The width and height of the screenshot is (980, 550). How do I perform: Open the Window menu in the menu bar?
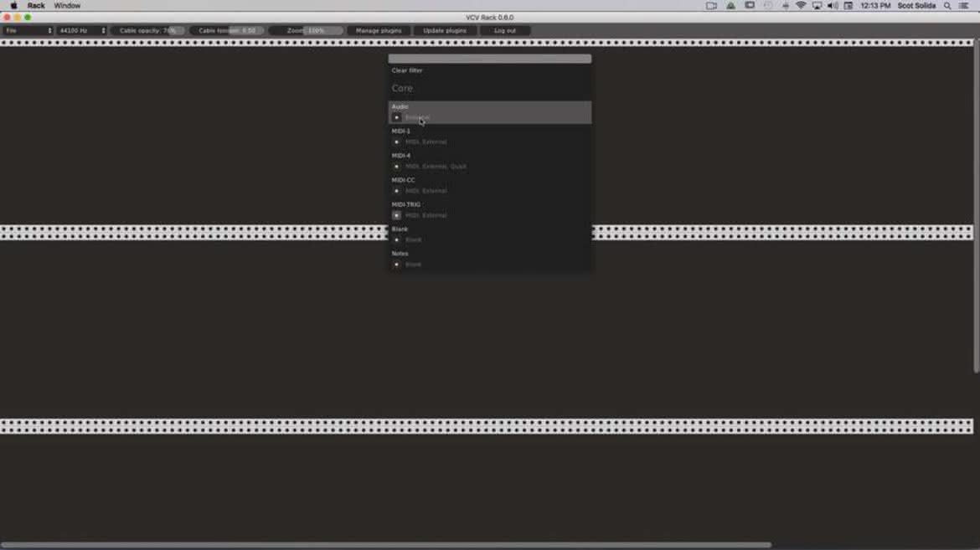67,6
